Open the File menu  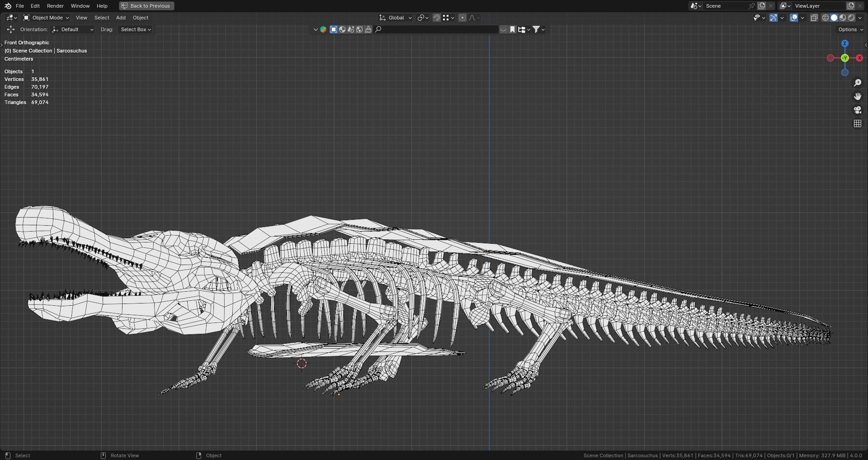click(20, 6)
